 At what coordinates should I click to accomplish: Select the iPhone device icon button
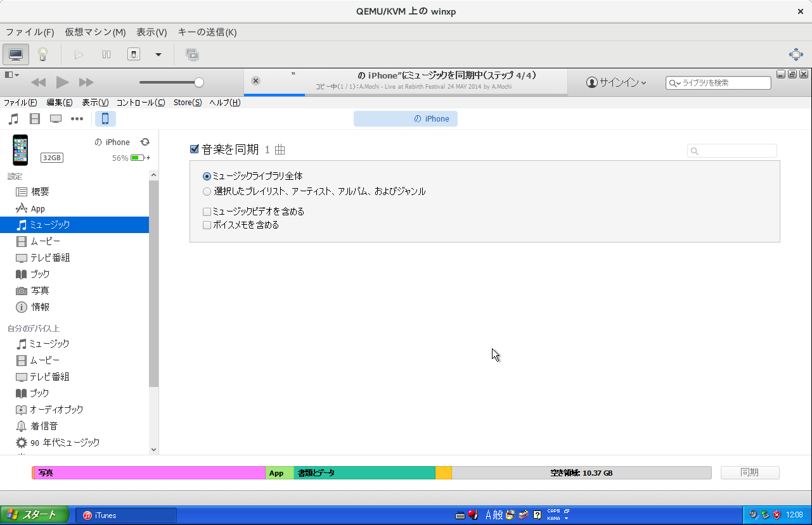coord(105,118)
